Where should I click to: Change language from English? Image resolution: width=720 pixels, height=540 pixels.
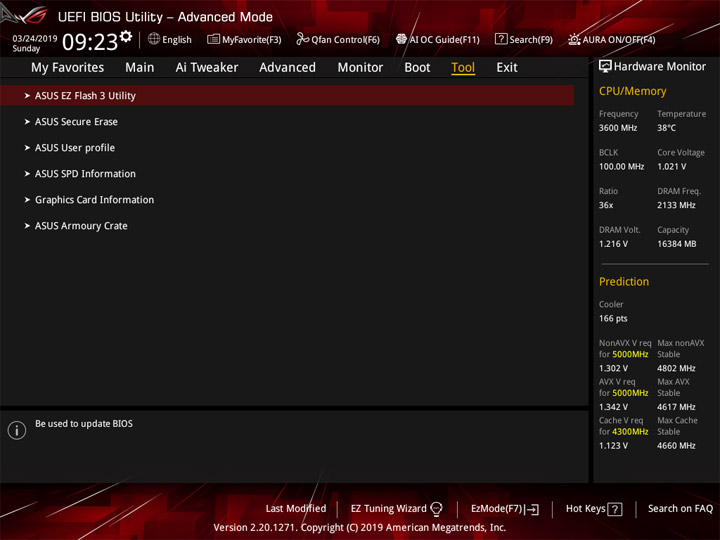(x=177, y=40)
